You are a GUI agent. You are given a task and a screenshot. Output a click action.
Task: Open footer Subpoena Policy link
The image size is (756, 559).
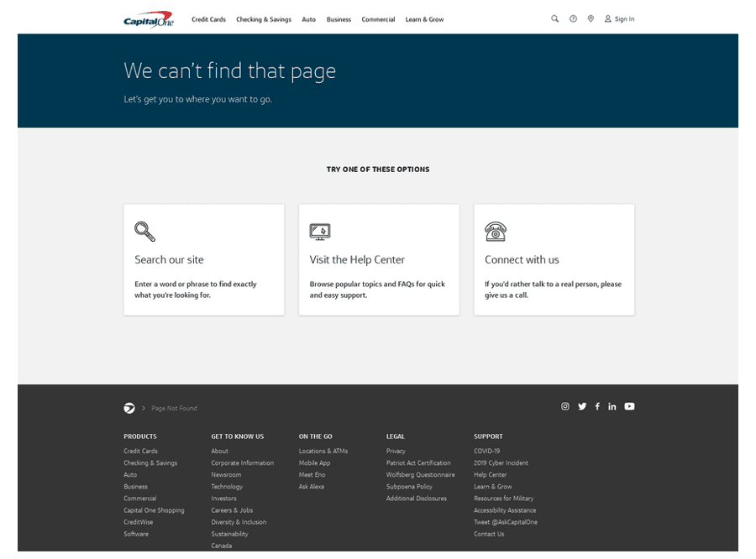409,487
